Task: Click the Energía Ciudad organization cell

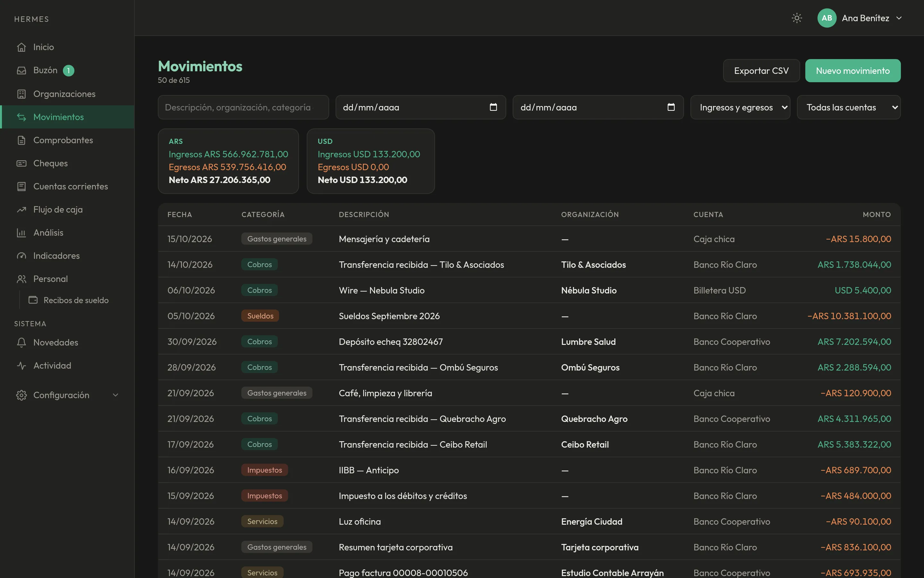Action: (591, 521)
